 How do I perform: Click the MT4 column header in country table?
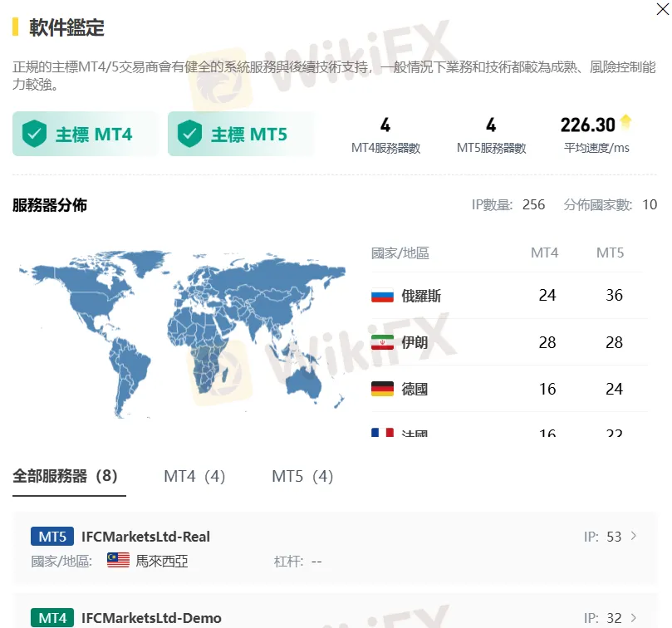544,253
